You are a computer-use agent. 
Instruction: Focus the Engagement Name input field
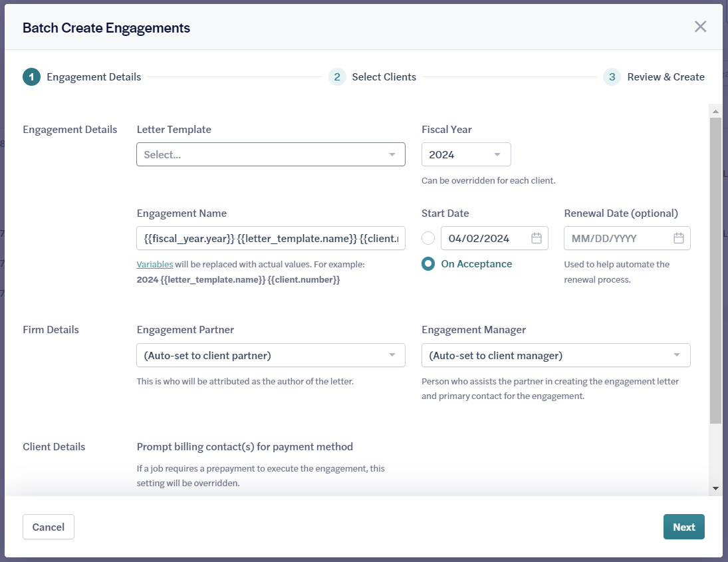click(271, 238)
